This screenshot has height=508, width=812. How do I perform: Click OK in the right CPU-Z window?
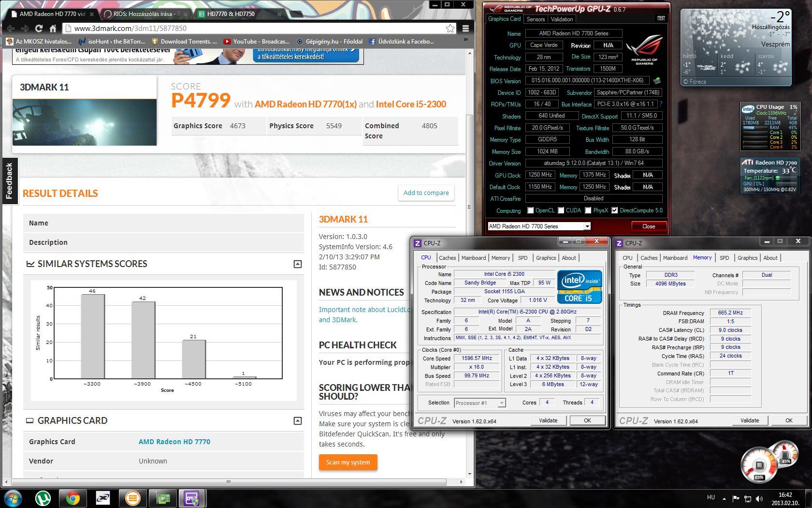point(789,420)
